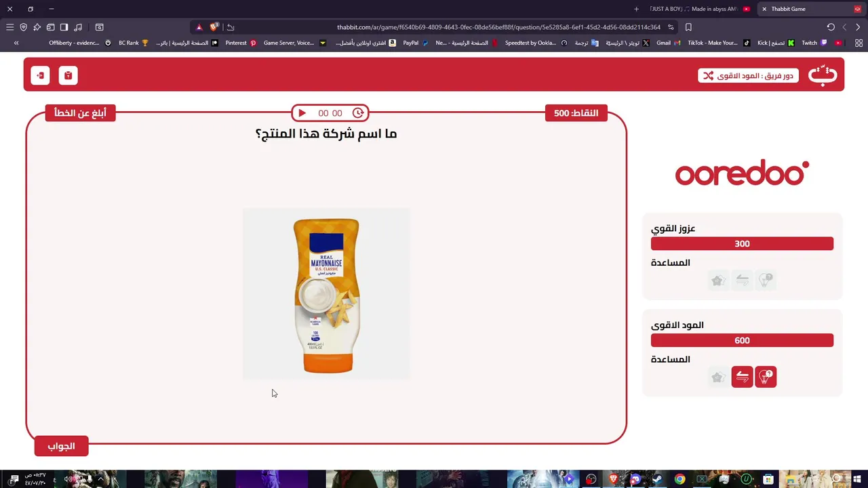Screen dimensions: 868x488
Task: Open the tab search icon in toolbar
Action: [99, 27]
